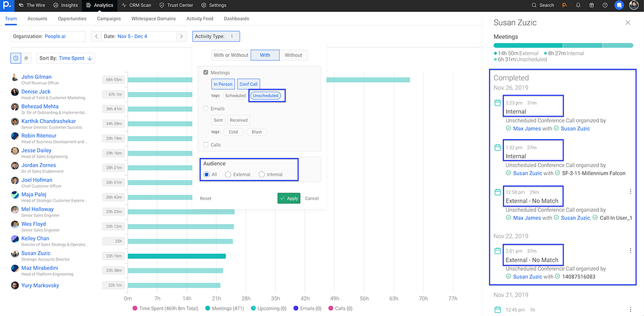
Task: Open options for 12:58 pm meeting
Action: click(x=630, y=192)
